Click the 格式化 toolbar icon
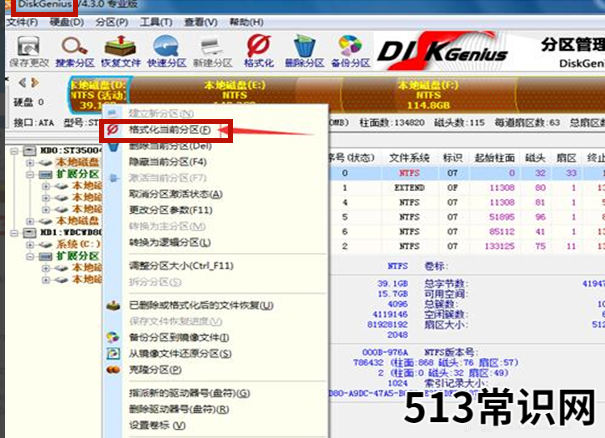 [259, 51]
